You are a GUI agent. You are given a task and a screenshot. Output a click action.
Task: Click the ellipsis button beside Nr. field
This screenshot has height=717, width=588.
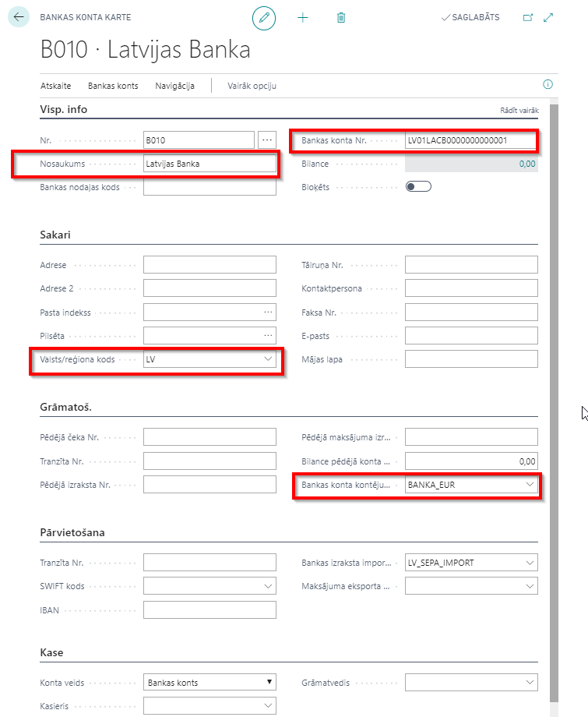pos(267,140)
